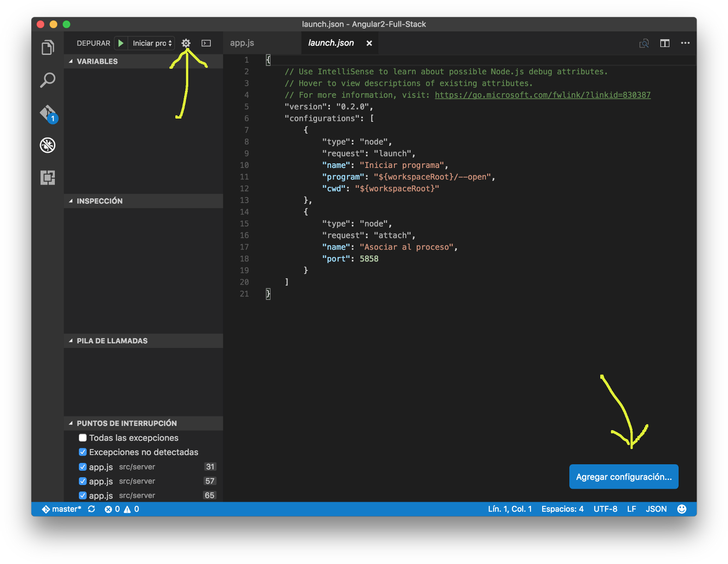
Task: Switch to the app.js tab
Action: tap(242, 43)
